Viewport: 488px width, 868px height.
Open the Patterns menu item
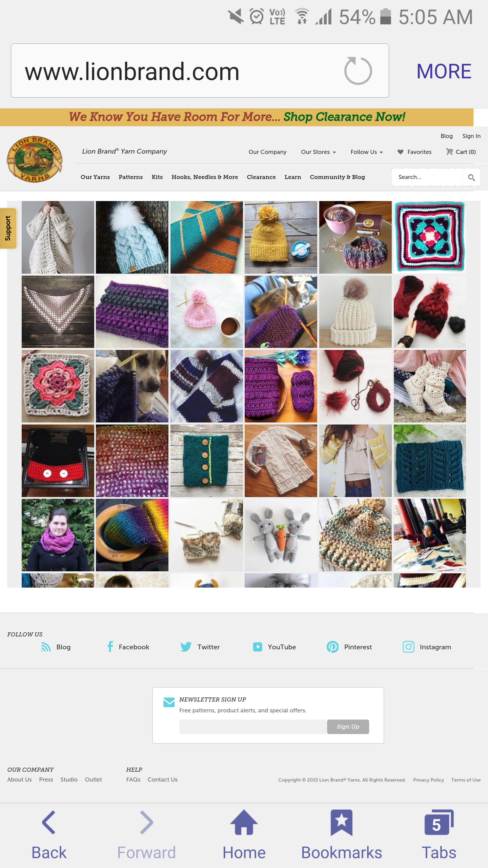[130, 177]
